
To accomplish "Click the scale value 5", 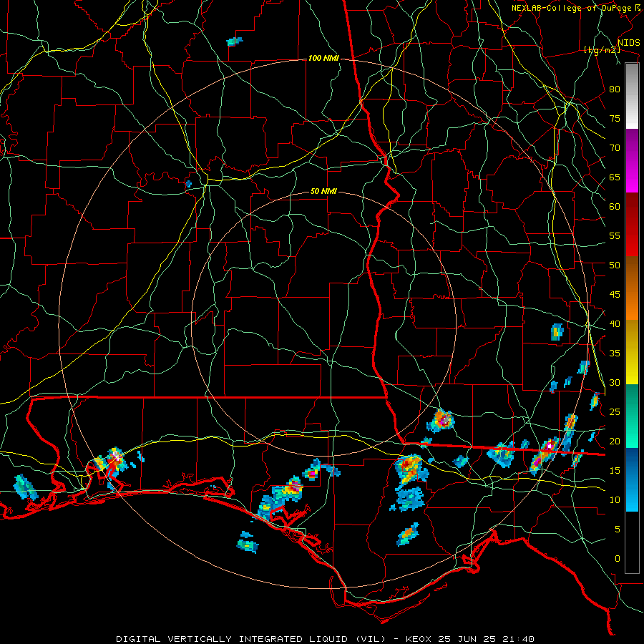I will (618, 530).
